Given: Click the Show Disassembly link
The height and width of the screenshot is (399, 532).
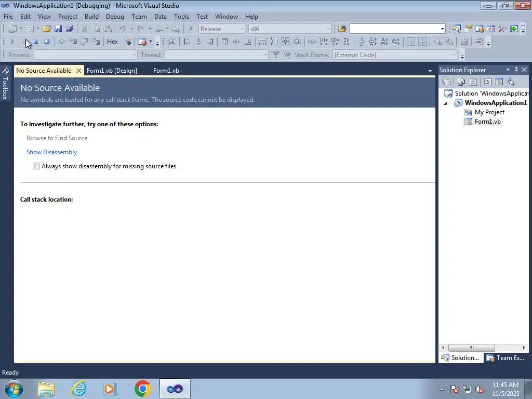Looking at the screenshot, I should click(51, 152).
